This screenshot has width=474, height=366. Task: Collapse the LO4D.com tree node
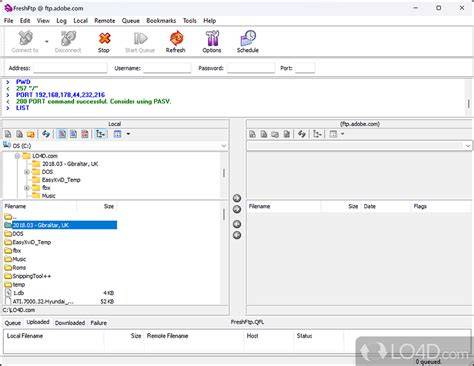(17, 156)
